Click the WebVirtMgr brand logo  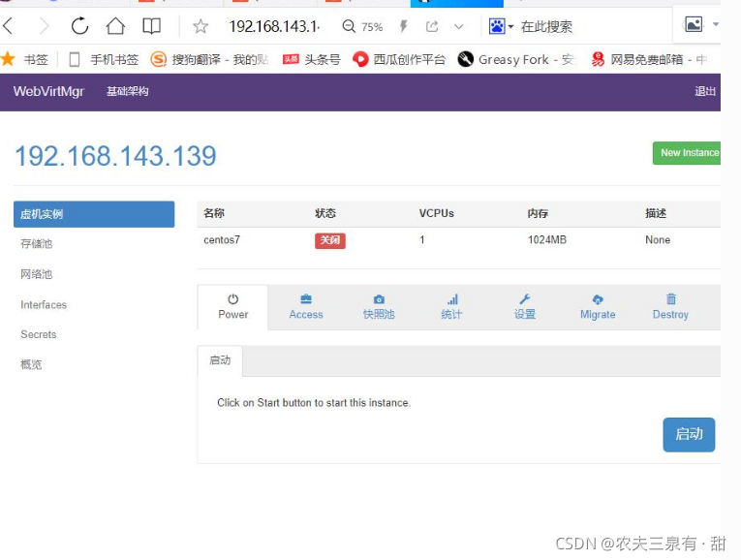tap(48, 91)
